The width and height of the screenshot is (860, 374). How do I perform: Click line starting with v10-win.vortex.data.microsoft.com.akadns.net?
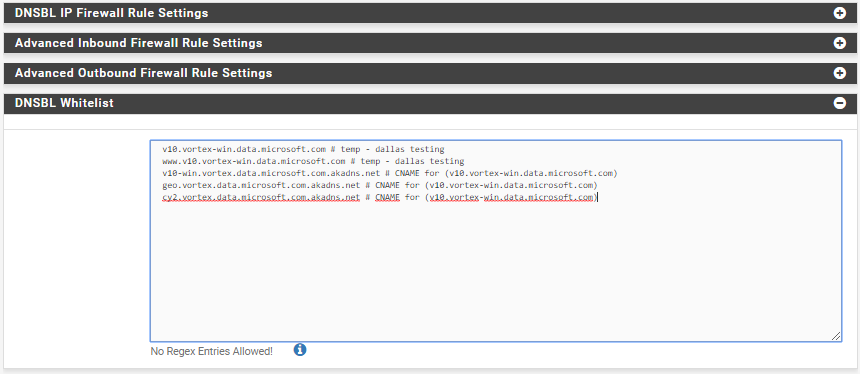(x=390, y=173)
